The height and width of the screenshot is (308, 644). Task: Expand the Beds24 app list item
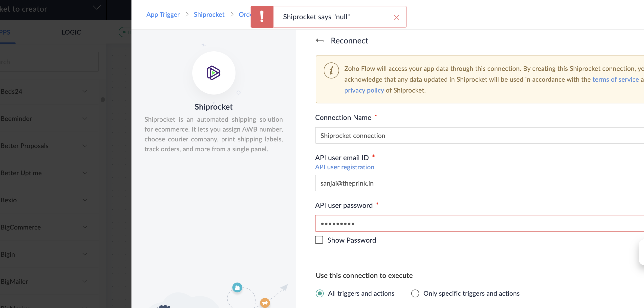point(85,91)
